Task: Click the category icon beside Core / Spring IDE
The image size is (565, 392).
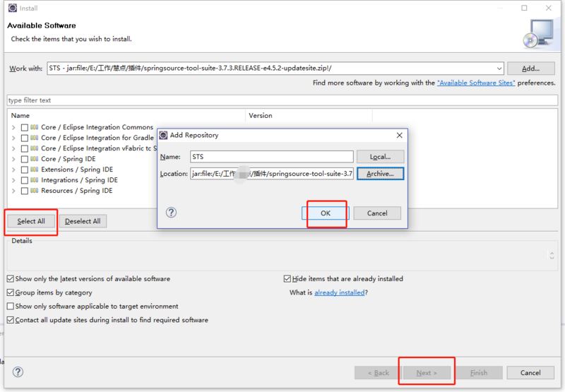Action: pyautogui.click(x=34, y=159)
